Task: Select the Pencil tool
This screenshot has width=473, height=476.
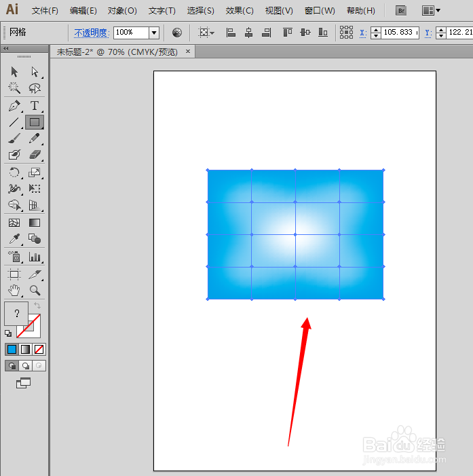Action: point(35,139)
